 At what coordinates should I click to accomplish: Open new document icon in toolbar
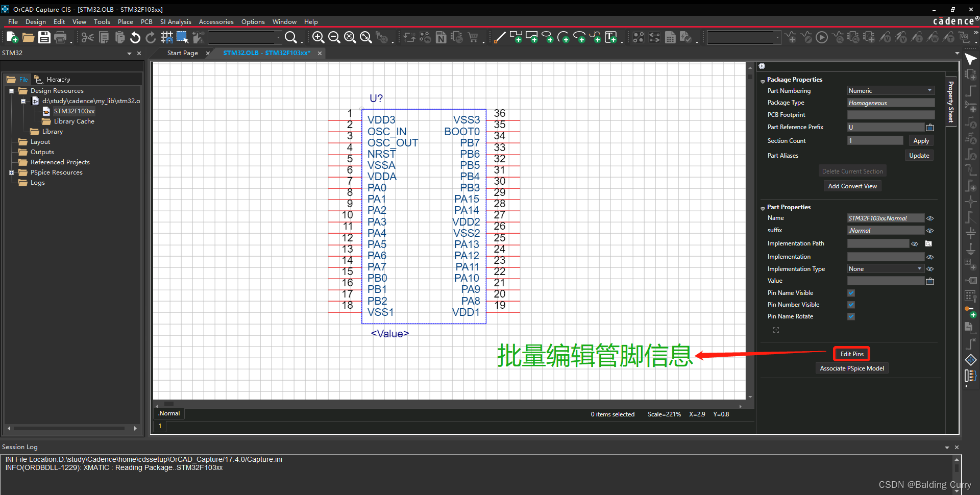[12, 37]
